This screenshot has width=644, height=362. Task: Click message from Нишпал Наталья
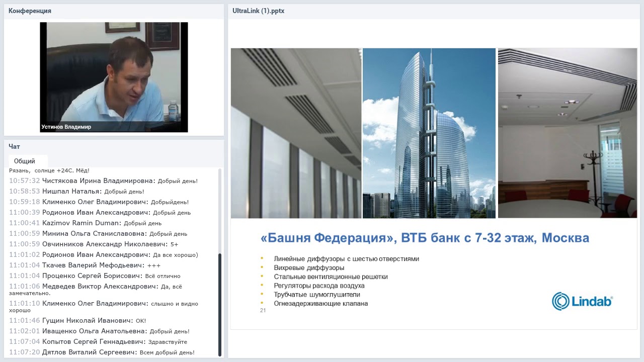coord(76,191)
